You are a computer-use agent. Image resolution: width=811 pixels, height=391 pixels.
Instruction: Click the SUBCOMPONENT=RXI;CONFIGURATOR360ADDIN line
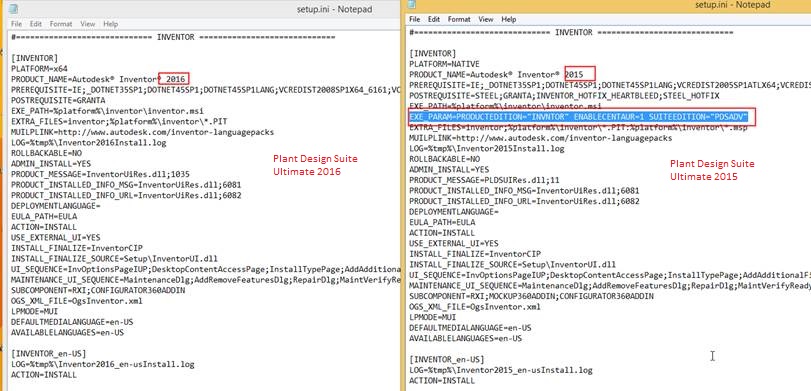[98, 290]
